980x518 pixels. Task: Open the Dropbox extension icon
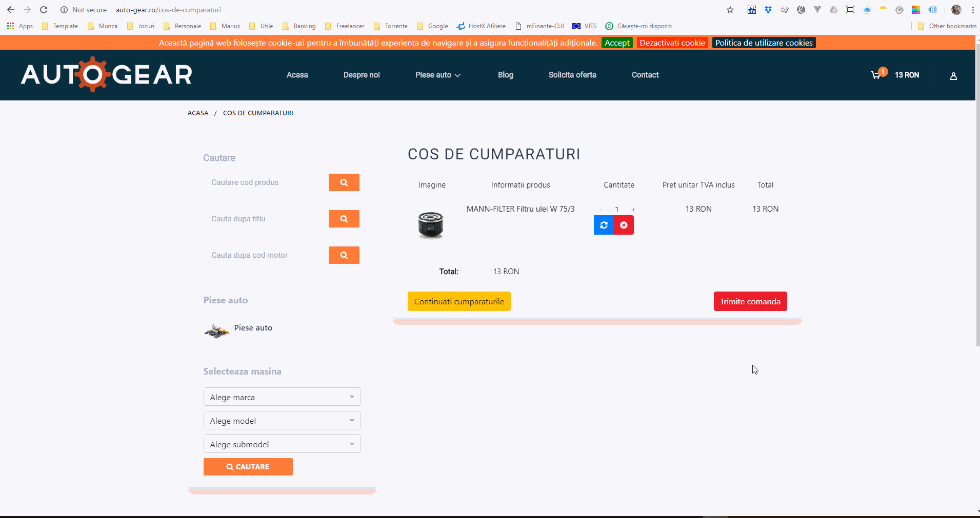(x=768, y=10)
